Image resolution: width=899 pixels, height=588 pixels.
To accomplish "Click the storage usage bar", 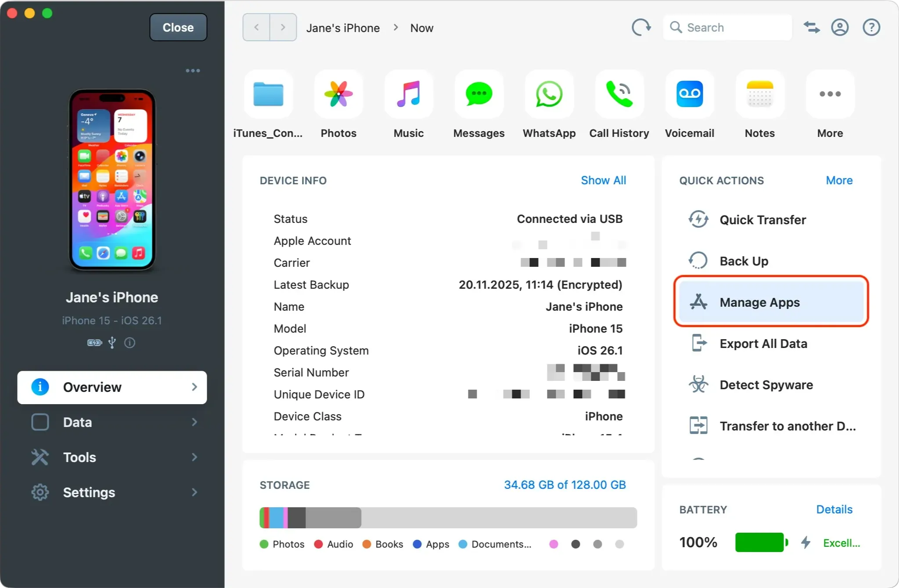I will pos(447,518).
